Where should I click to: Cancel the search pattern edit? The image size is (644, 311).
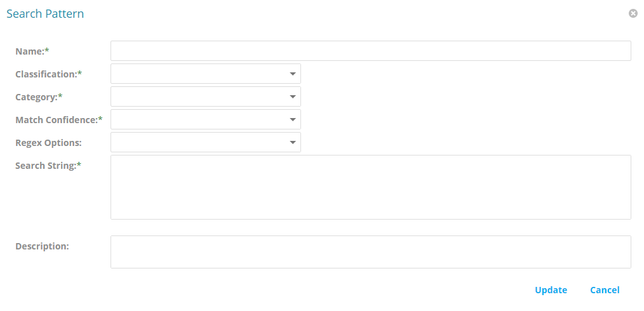[604, 290]
